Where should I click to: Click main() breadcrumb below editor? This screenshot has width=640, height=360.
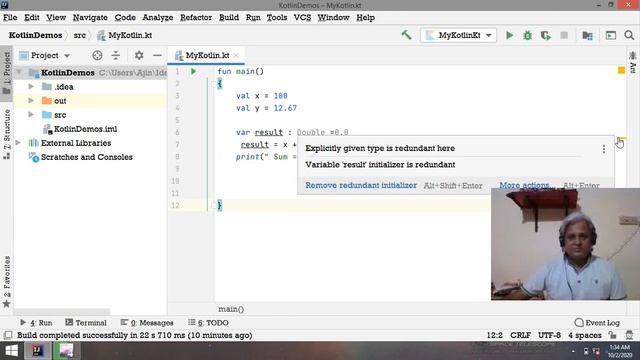tap(231, 309)
